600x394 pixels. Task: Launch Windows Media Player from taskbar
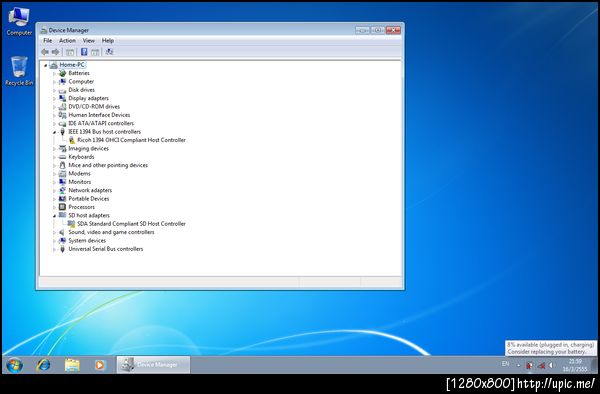click(x=99, y=365)
